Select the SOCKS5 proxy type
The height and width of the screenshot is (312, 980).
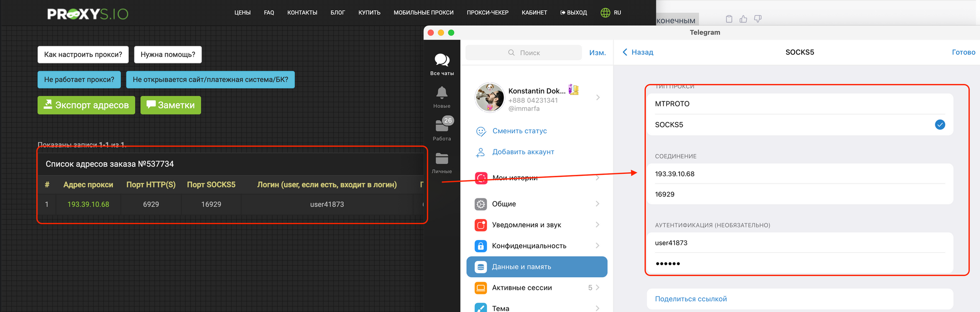(799, 125)
